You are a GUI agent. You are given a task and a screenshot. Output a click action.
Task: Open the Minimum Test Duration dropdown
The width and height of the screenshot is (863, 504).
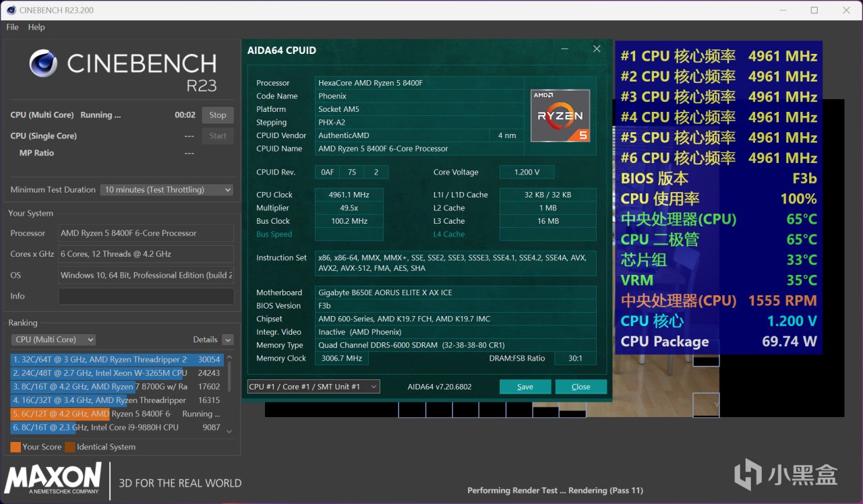tap(167, 190)
